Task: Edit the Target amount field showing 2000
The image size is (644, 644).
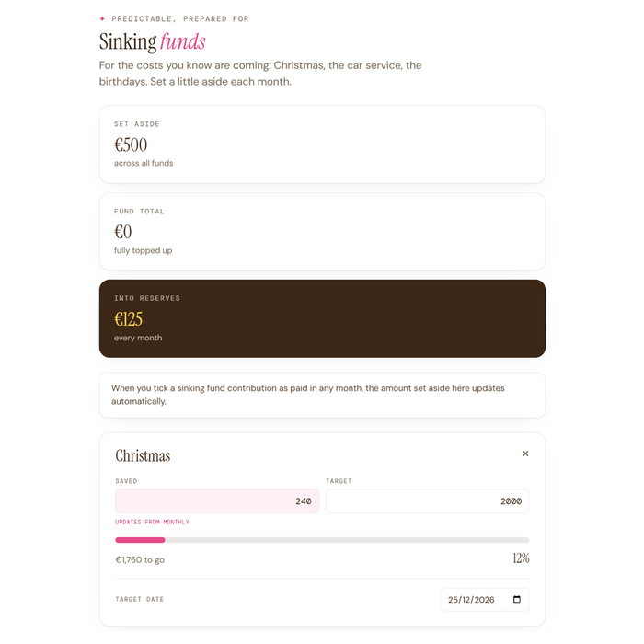Action: pos(427,500)
